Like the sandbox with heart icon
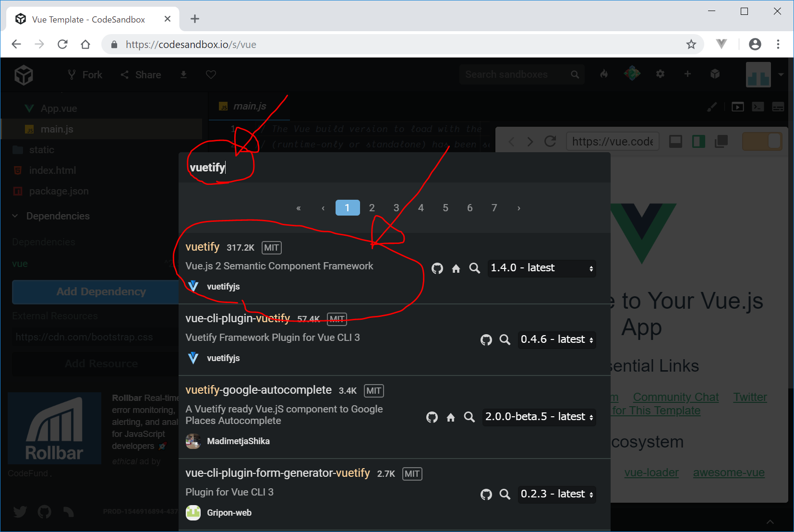 tap(211, 74)
